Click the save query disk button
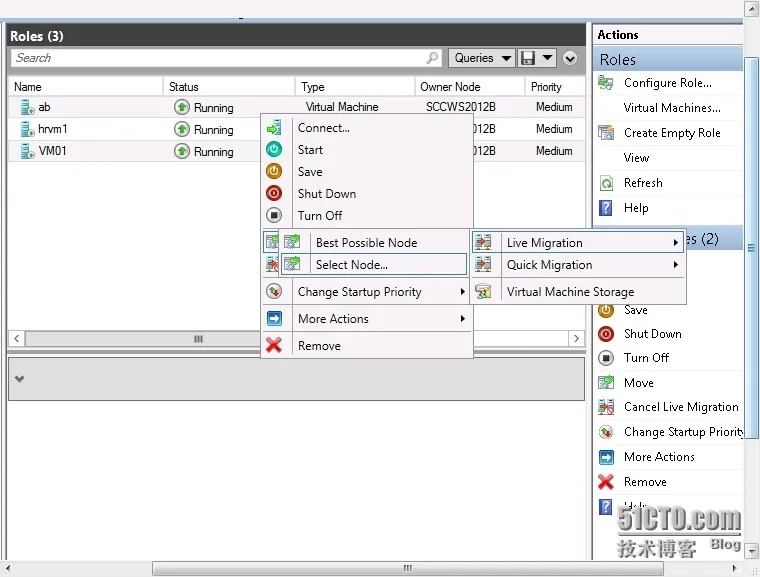 528,58
